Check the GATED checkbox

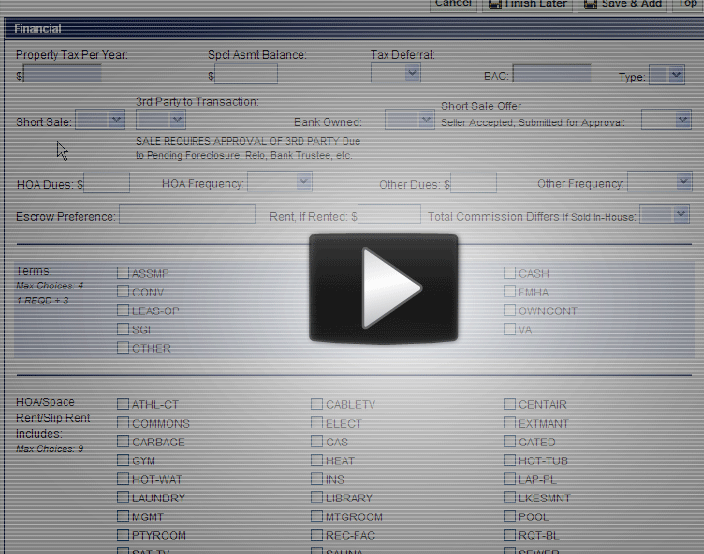[510, 441]
